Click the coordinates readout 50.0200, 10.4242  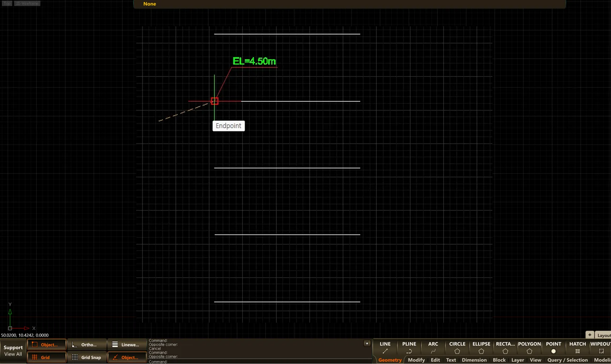point(25,335)
